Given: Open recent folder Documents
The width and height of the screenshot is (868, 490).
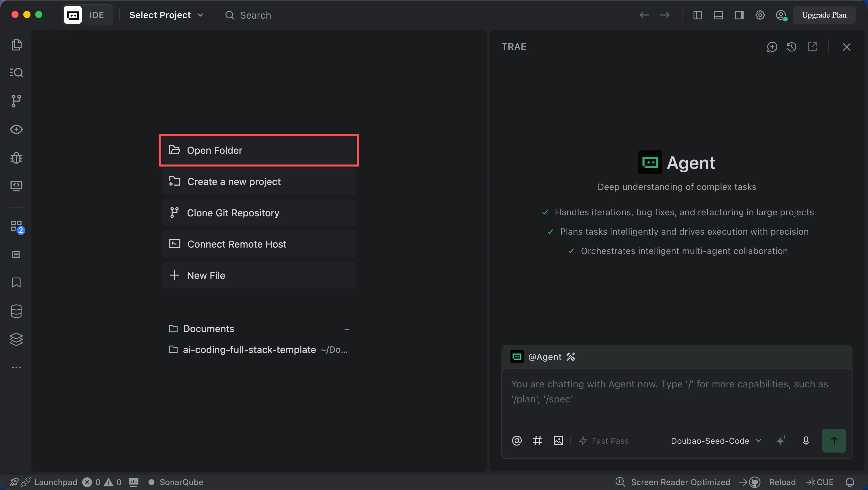Looking at the screenshot, I should pyautogui.click(x=259, y=328).
